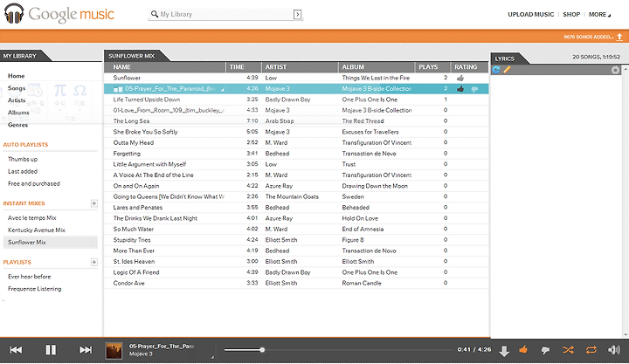Pause the current song

[51, 350]
